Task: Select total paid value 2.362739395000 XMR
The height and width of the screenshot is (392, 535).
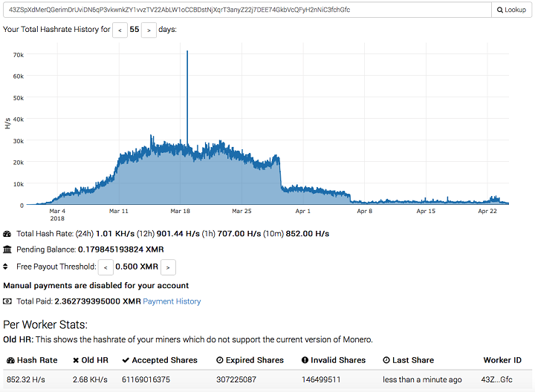Action: pyautogui.click(x=97, y=301)
